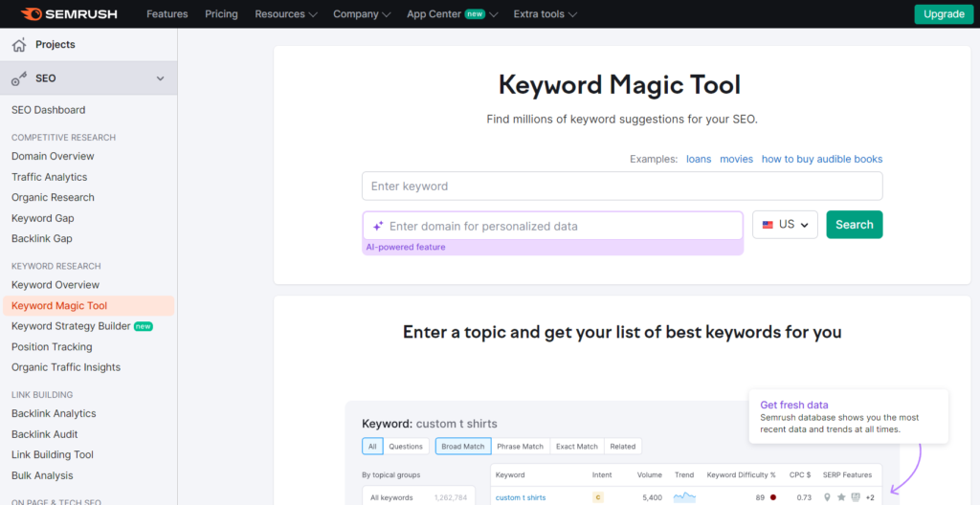Open Organic Research in sidebar
Viewport: 980px width, 505px height.
pyautogui.click(x=53, y=197)
